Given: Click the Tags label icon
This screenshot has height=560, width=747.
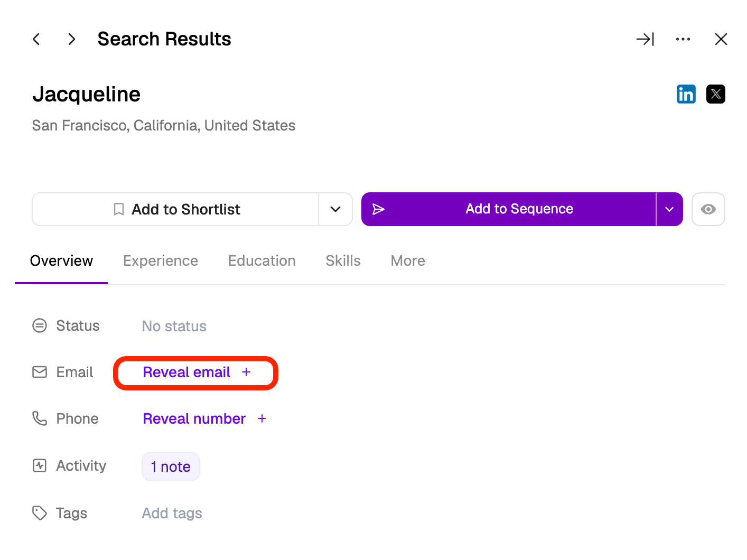Looking at the screenshot, I should [x=40, y=513].
